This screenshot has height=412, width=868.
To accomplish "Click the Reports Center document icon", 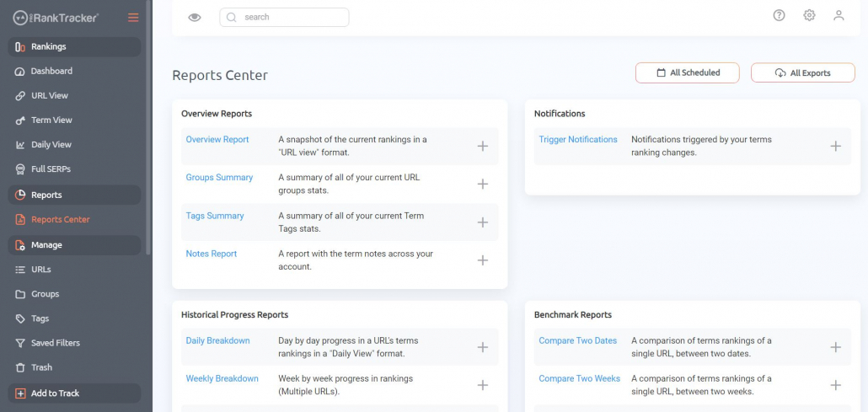I will coord(20,219).
